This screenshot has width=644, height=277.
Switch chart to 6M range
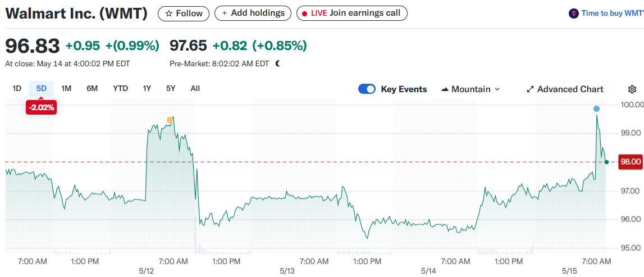click(92, 88)
